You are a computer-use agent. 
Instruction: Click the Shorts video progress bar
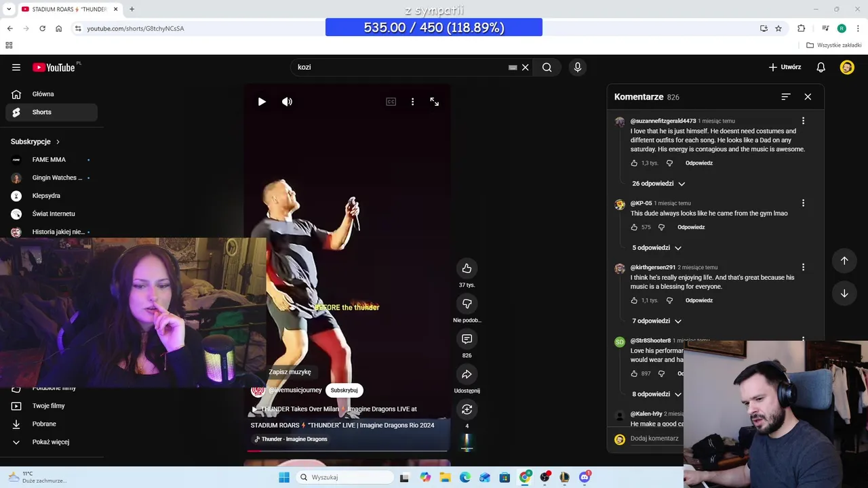pos(347,450)
